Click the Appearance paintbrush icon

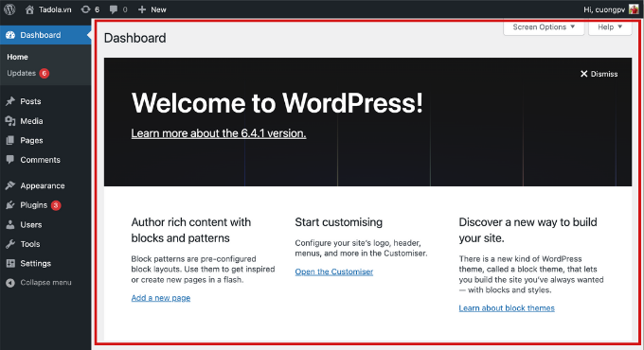tap(10, 185)
